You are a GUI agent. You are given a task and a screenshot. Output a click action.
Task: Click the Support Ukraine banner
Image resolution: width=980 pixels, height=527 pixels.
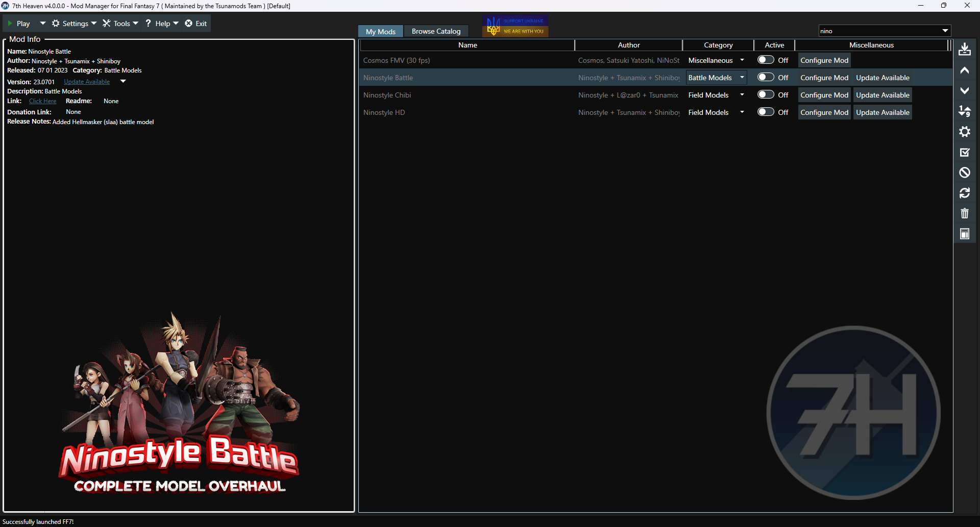click(516, 26)
